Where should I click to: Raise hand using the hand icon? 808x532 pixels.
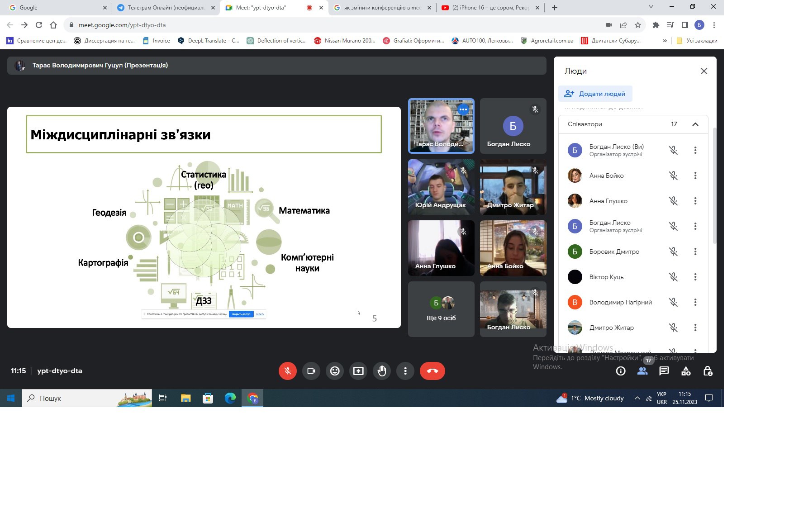[x=382, y=371]
